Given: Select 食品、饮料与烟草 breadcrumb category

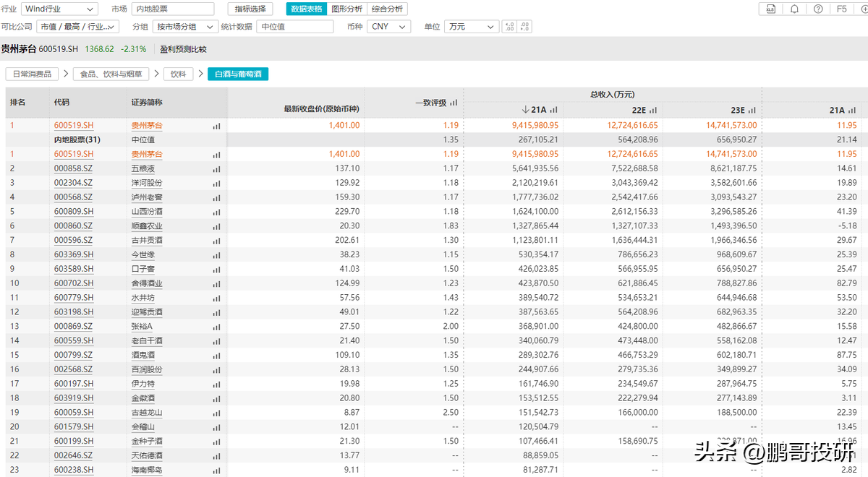Looking at the screenshot, I should tap(111, 74).
